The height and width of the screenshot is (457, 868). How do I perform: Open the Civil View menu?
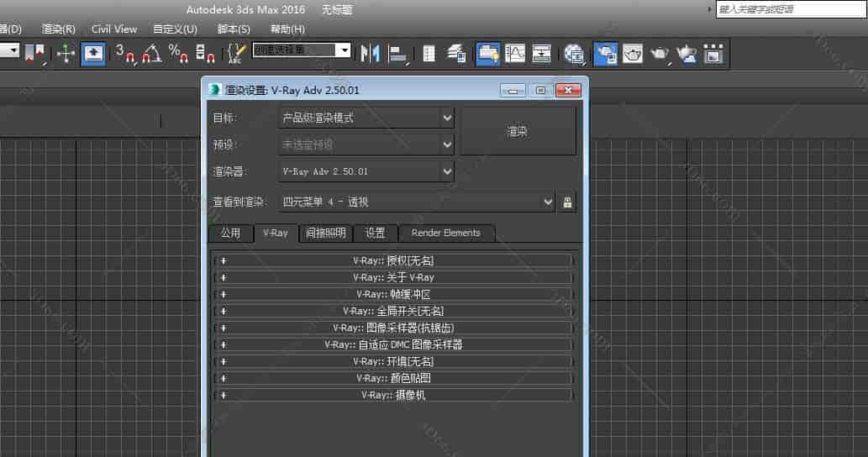click(x=114, y=29)
